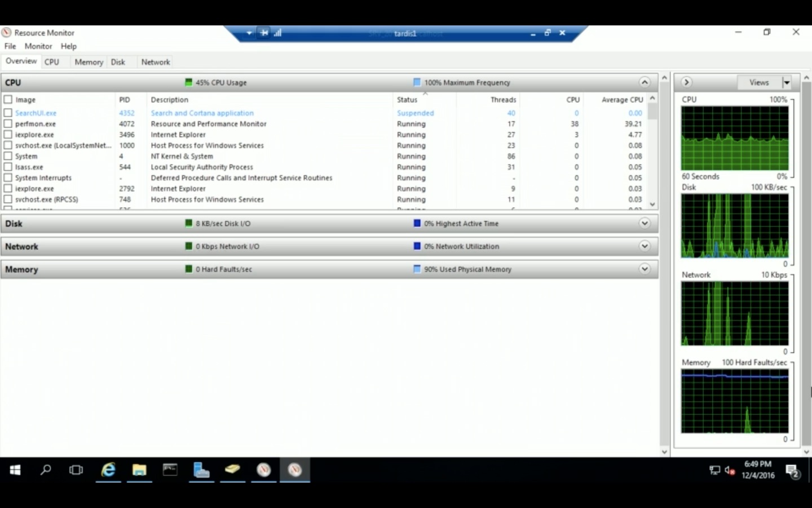This screenshot has width=812, height=508.
Task: Open the Views dropdown in the graph panel
Action: pos(787,82)
